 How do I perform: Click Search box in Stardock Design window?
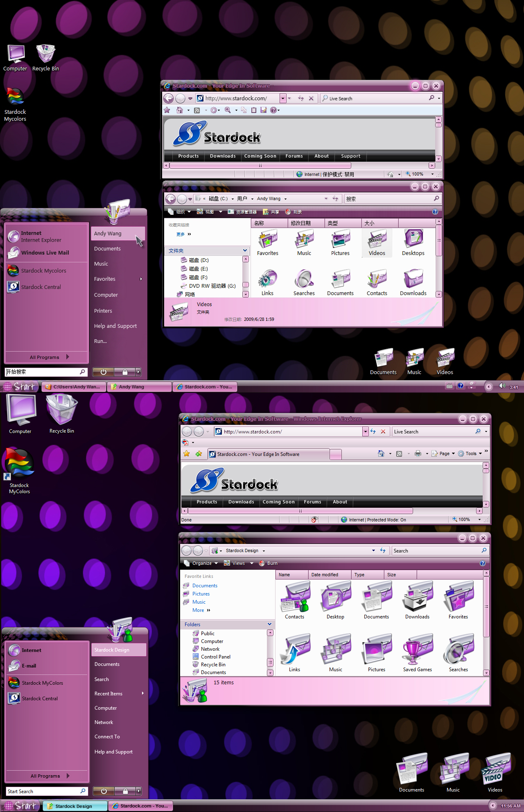tap(440, 551)
